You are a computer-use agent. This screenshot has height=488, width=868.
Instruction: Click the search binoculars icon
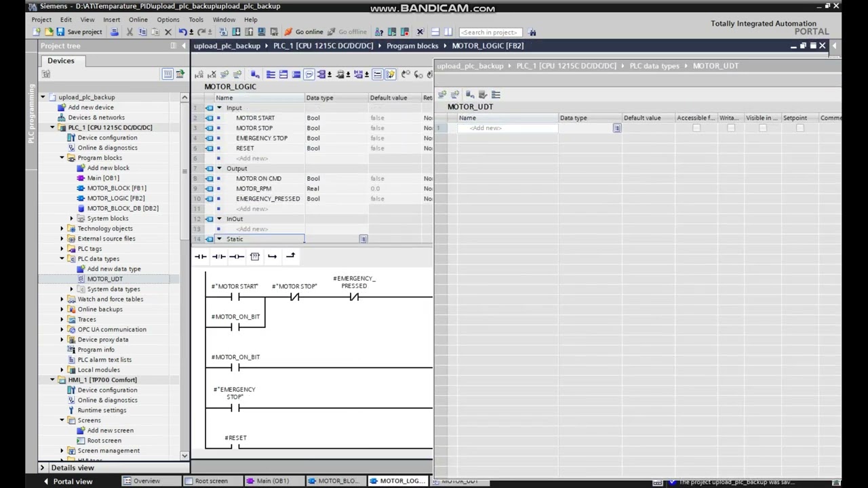pos(532,32)
